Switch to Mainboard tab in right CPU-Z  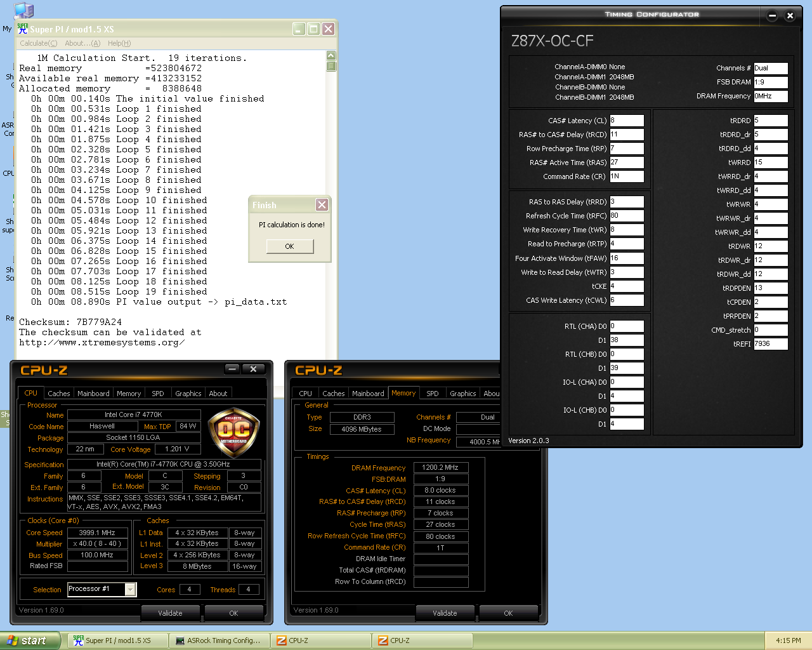pos(368,394)
